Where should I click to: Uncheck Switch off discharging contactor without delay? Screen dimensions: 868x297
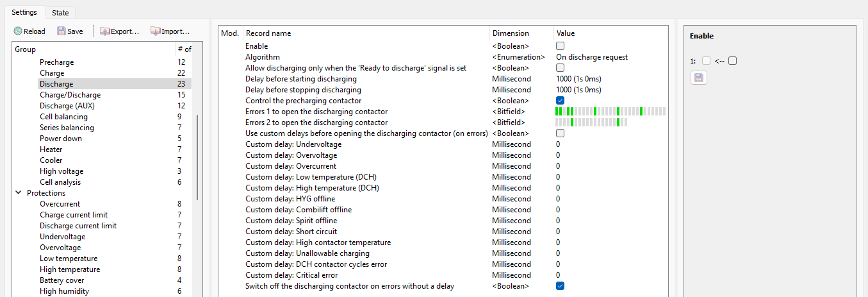(560, 286)
